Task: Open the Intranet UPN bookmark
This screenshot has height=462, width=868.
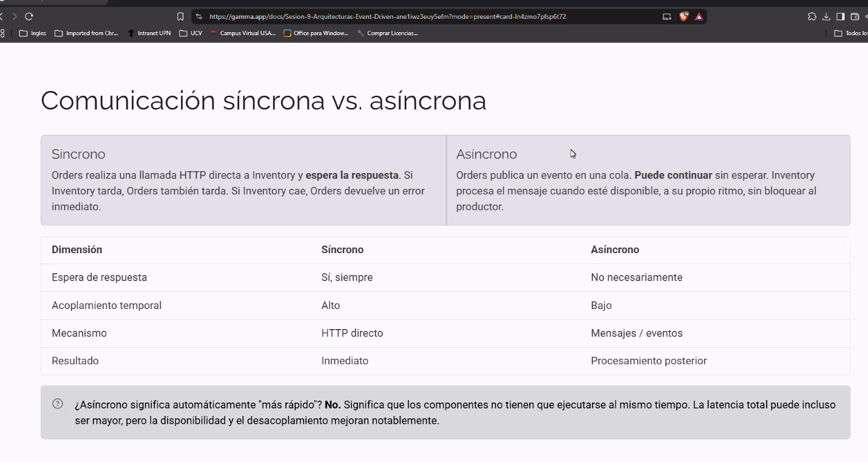Action: pos(149,33)
